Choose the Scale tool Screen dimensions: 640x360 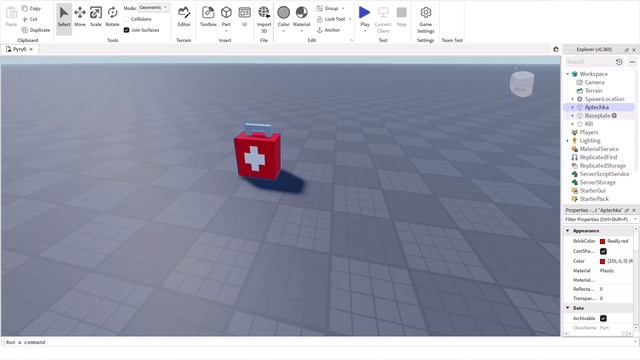[x=96, y=16]
